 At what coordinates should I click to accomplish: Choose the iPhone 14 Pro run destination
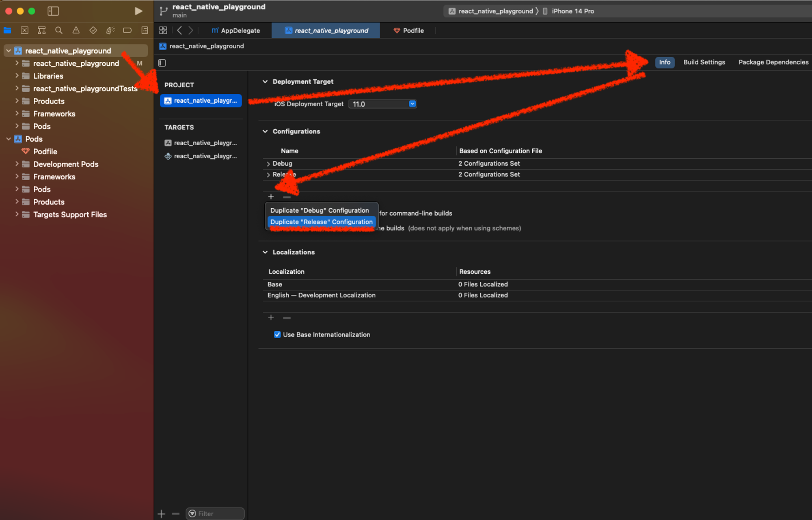568,11
